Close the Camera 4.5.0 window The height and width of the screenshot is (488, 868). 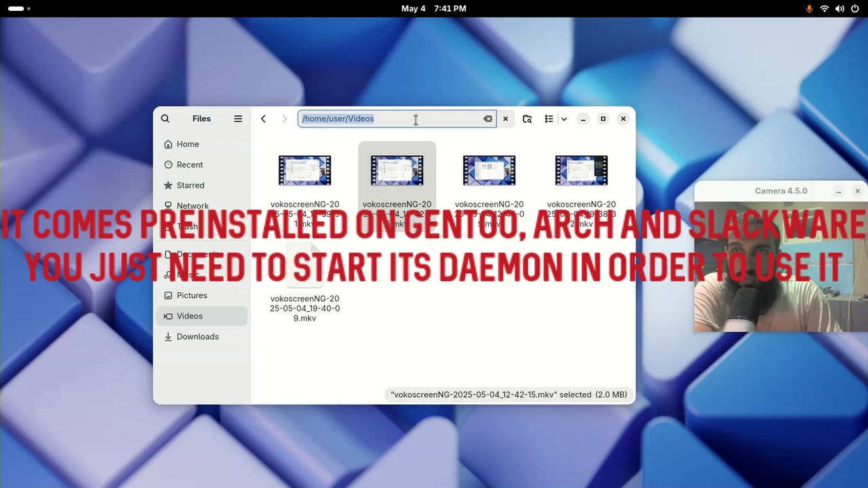(857, 191)
